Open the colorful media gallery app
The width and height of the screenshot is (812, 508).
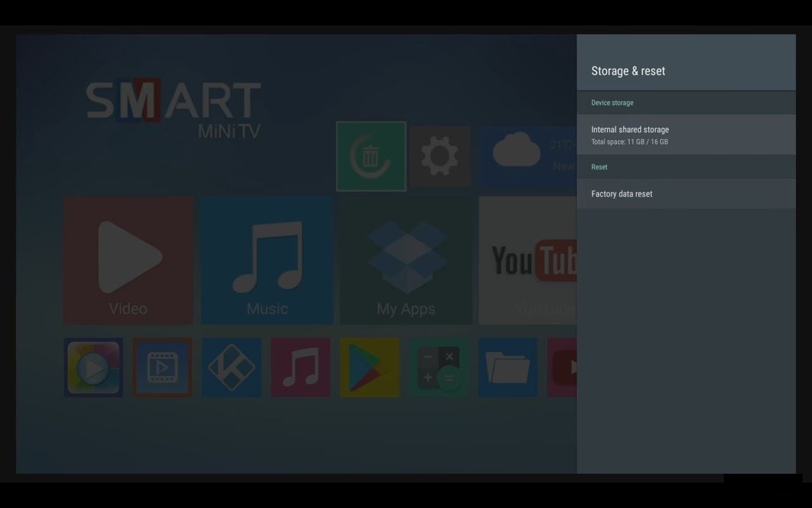[x=93, y=367]
